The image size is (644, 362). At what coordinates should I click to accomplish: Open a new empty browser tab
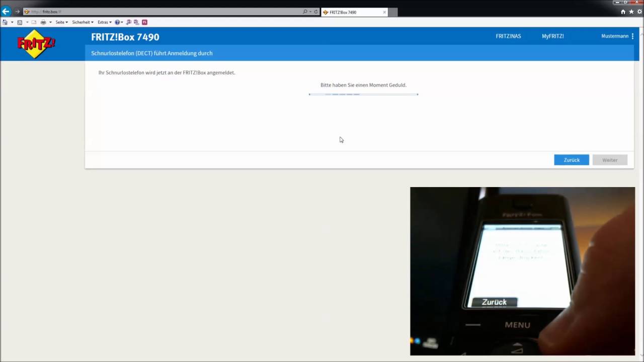click(393, 12)
